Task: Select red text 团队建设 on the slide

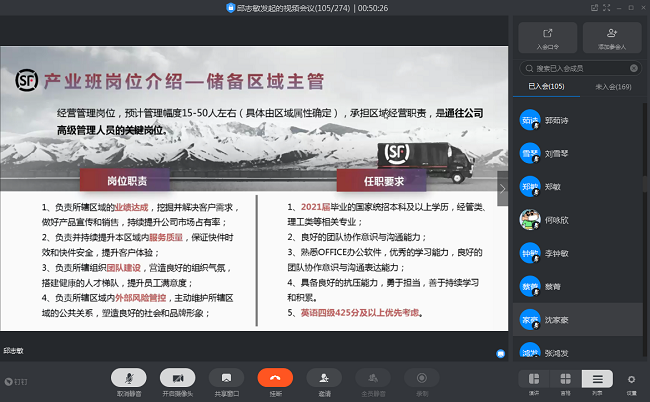Action: [x=124, y=268]
